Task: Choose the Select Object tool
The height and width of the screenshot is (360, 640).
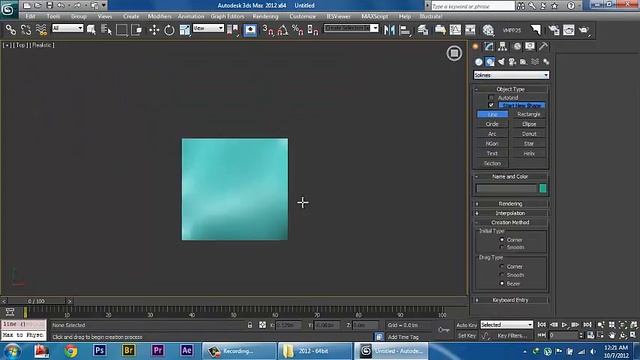Action: click(91, 30)
